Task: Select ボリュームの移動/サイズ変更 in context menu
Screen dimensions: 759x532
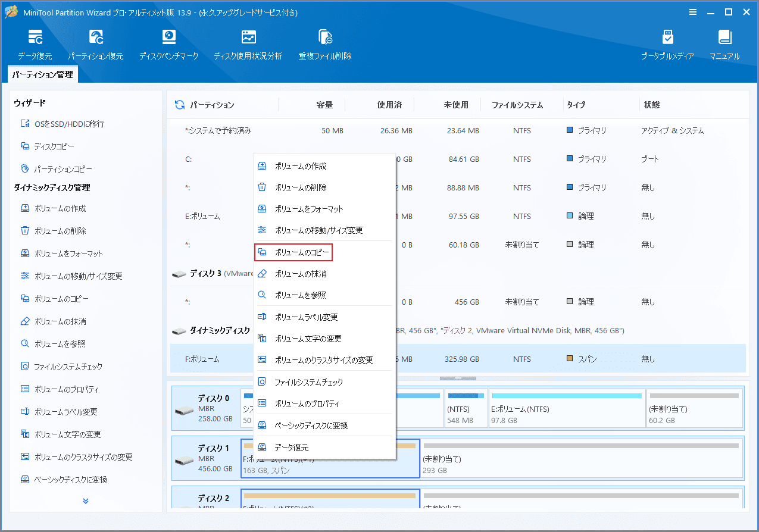Action: 324,230
